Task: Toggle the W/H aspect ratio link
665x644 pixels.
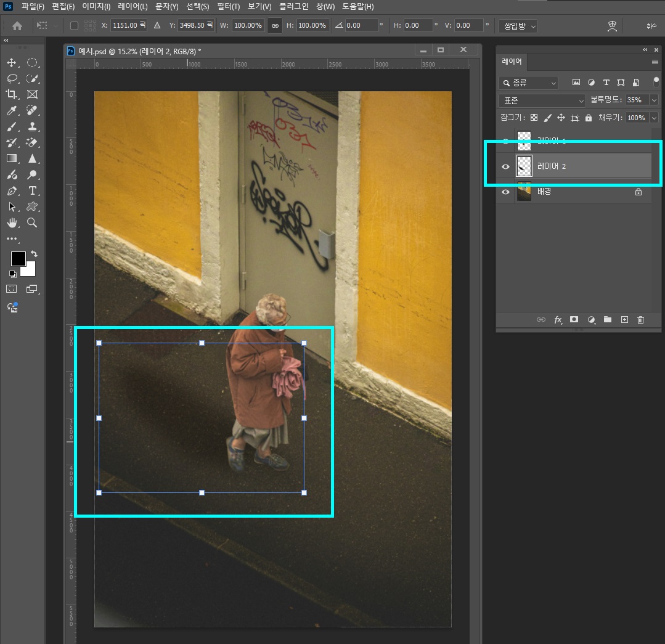Action: tap(275, 26)
